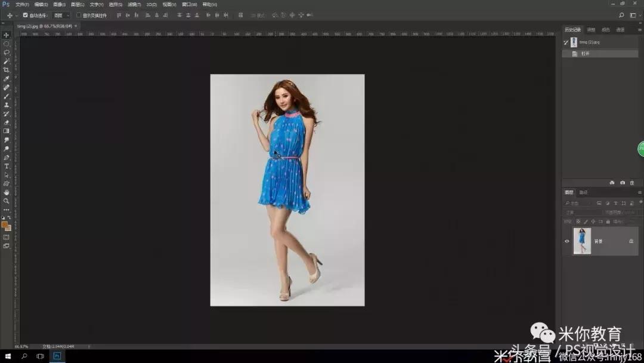Open the 文件 menu
Viewport: 644px width, 363px height.
pos(22,4)
